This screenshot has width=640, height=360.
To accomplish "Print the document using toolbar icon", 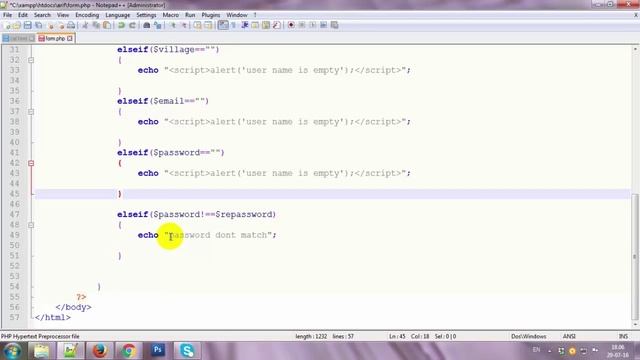I will tap(71, 25).
